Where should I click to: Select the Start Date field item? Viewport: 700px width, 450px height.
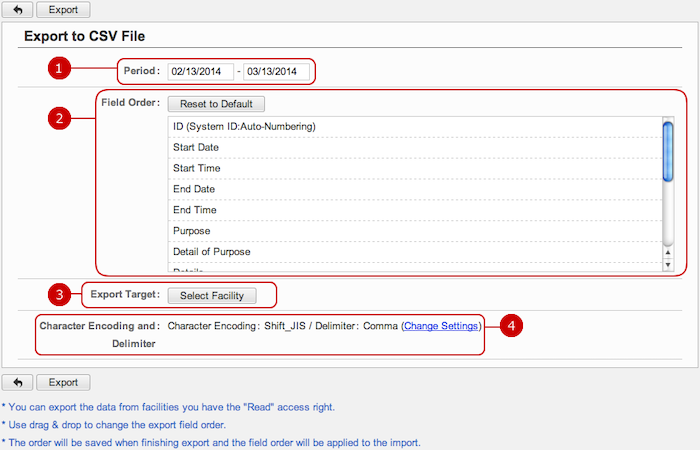click(x=196, y=148)
